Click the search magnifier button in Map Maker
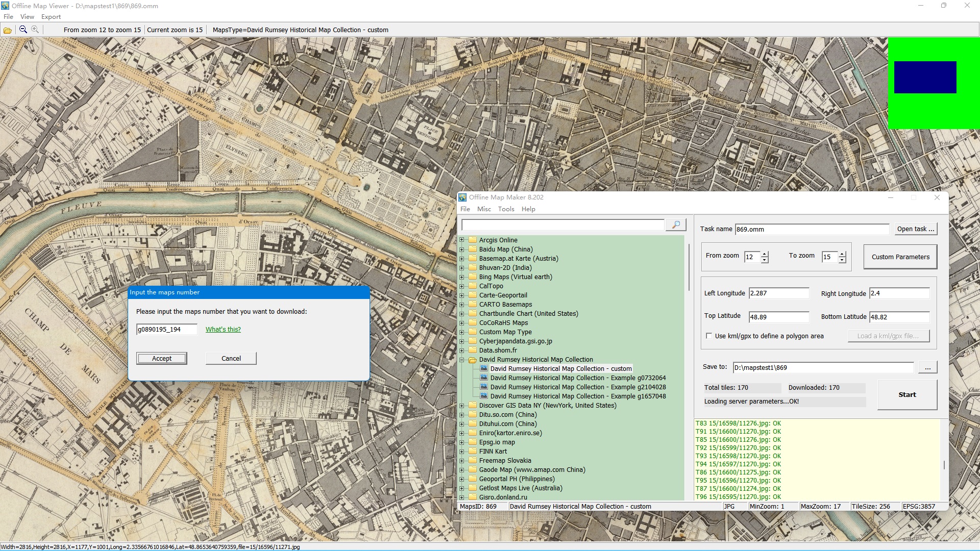This screenshot has width=980, height=551. click(x=676, y=224)
